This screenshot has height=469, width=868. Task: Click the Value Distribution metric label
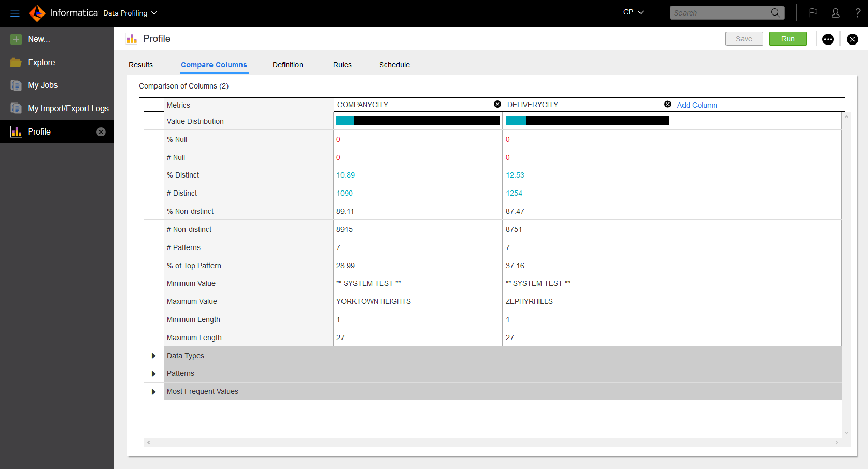tap(195, 121)
